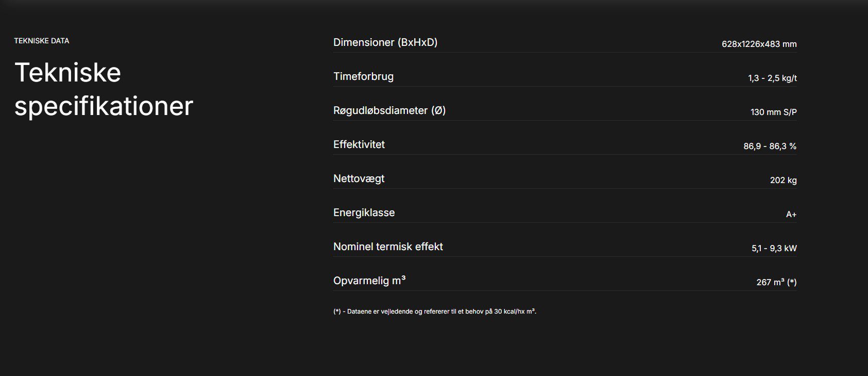Select the Opvarmelig m³ row label
The width and height of the screenshot is (868, 376).
click(369, 281)
